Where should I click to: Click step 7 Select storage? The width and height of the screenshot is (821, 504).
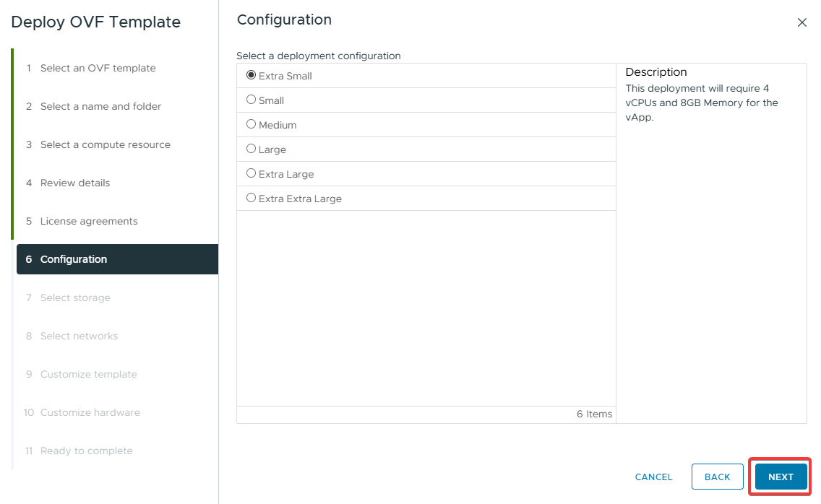(x=75, y=297)
